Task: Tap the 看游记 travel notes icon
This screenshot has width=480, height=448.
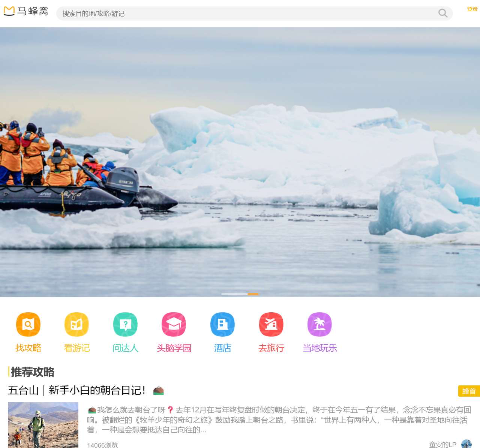Action: coord(76,324)
